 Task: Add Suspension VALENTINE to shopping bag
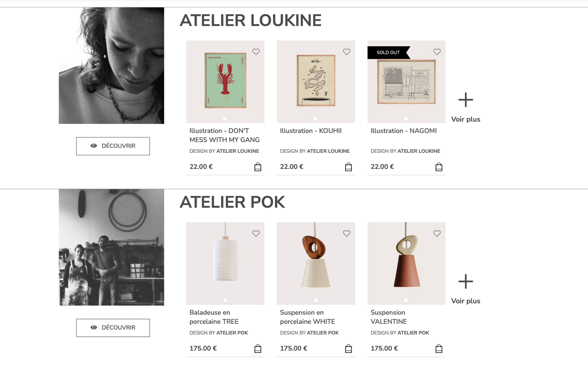tap(439, 348)
